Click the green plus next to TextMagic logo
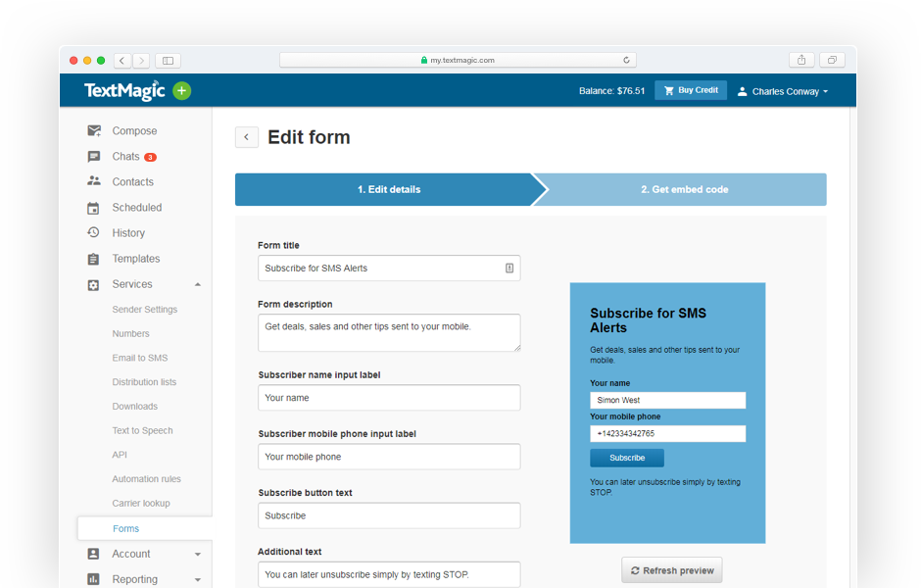 [180, 90]
